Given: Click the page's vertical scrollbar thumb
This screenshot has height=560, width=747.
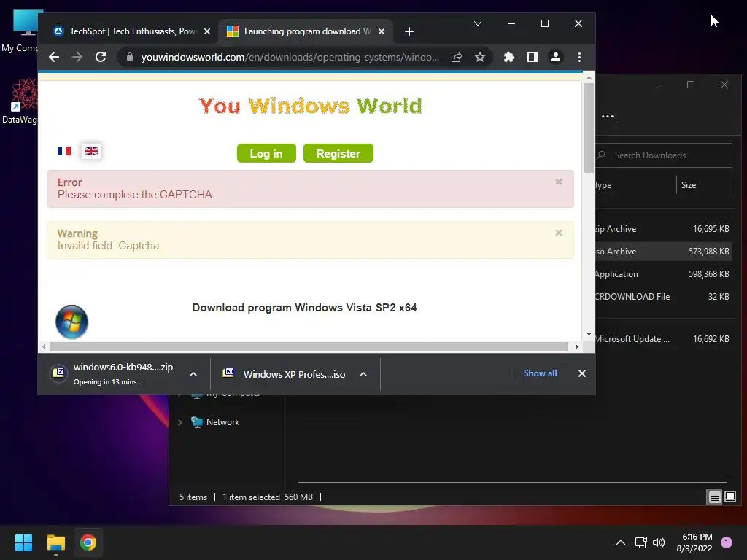Looking at the screenshot, I should tap(589, 128).
